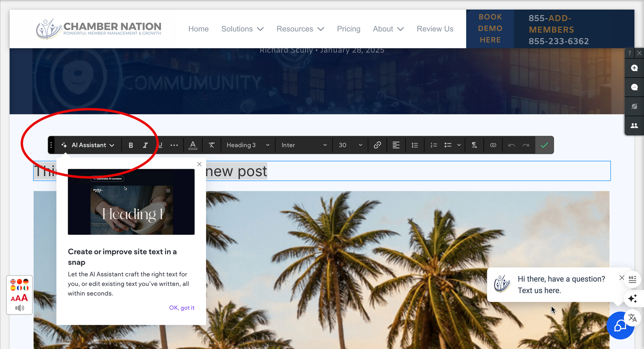Image resolution: width=644 pixels, height=349 pixels.
Task: Adjust line spacing options
Action: coord(415,145)
